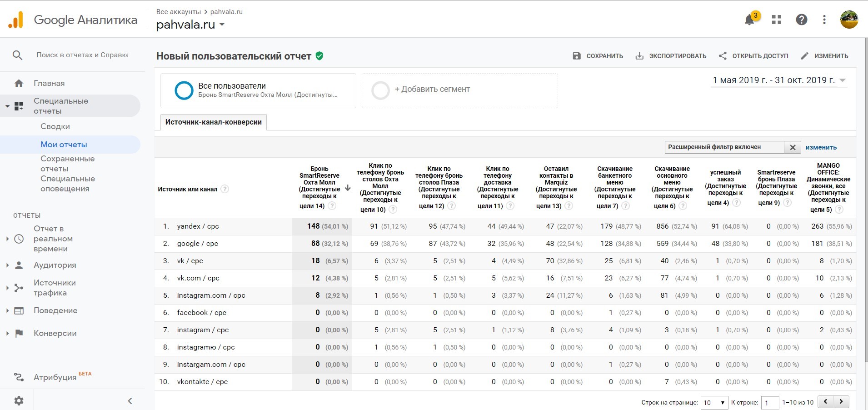868x410 pixels.
Task: Open Специальные оповещения in the sidebar
Action: coord(68,184)
